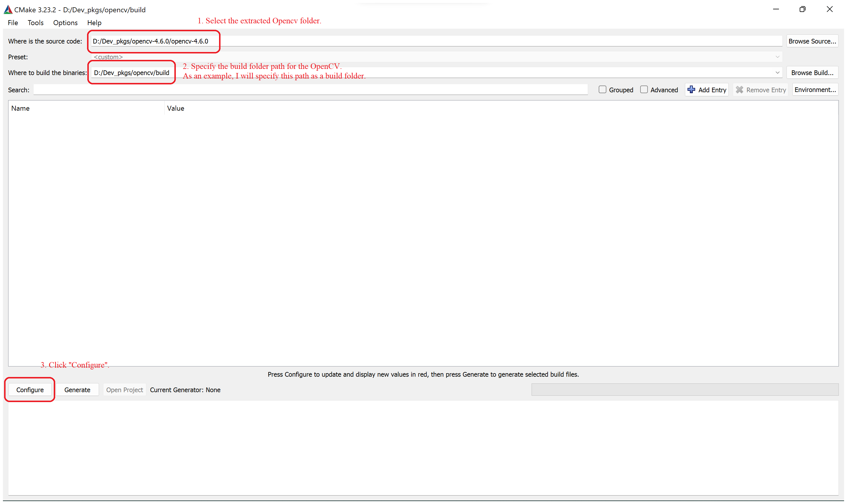
Task: Minimize the CMake window
Action: tap(776, 9)
